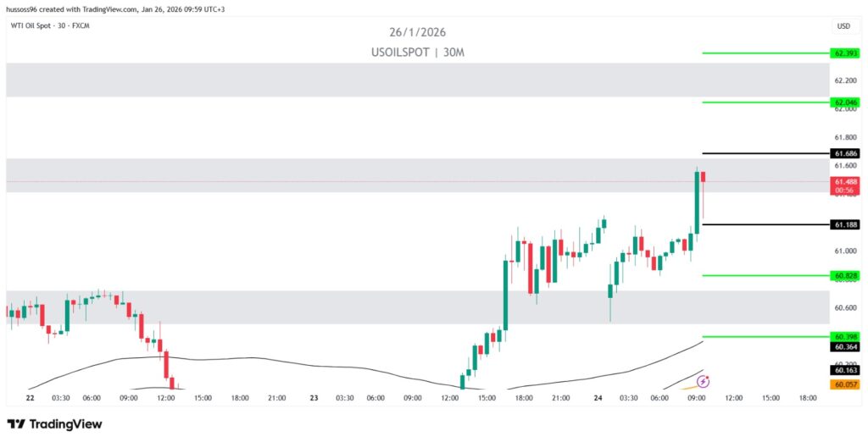The image size is (868, 442).
Task: Click the date 24 on time axis
Action: [x=598, y=397]
